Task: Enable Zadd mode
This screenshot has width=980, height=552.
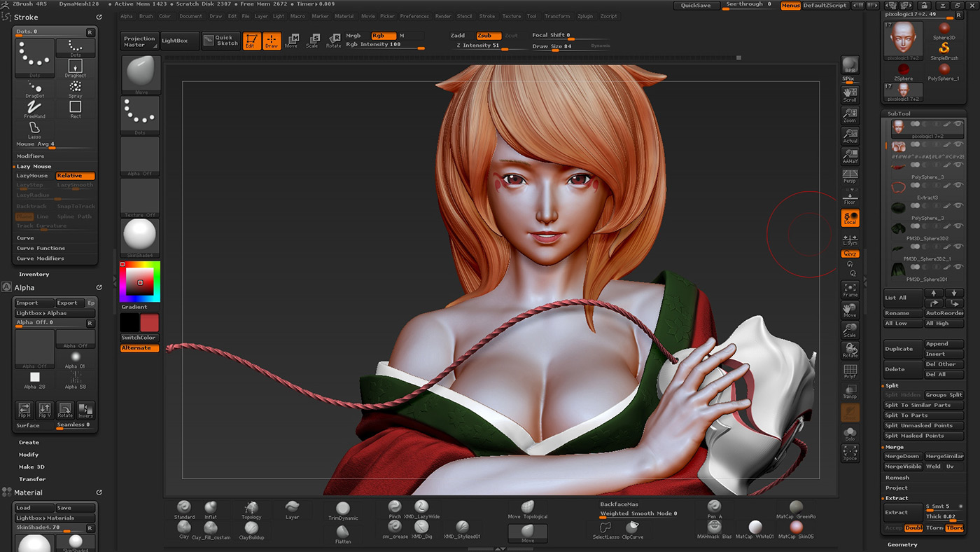Action: [458, 35]
